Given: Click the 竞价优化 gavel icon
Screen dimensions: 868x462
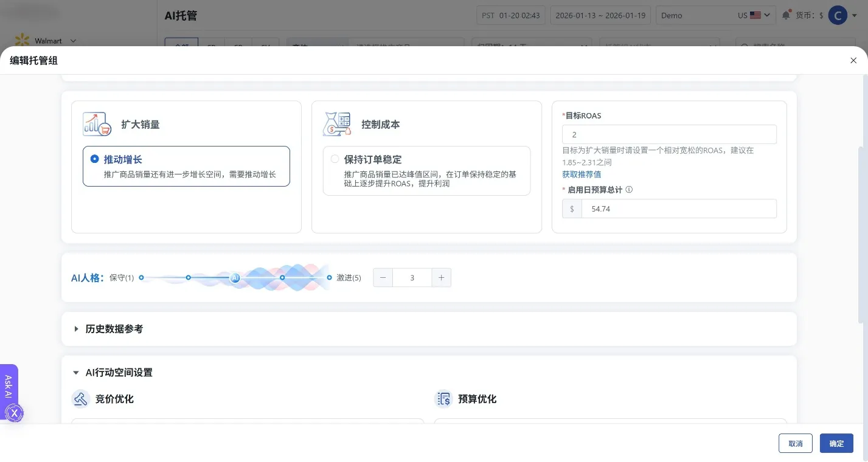Looking at the screenshot, I should coord(80,399).
